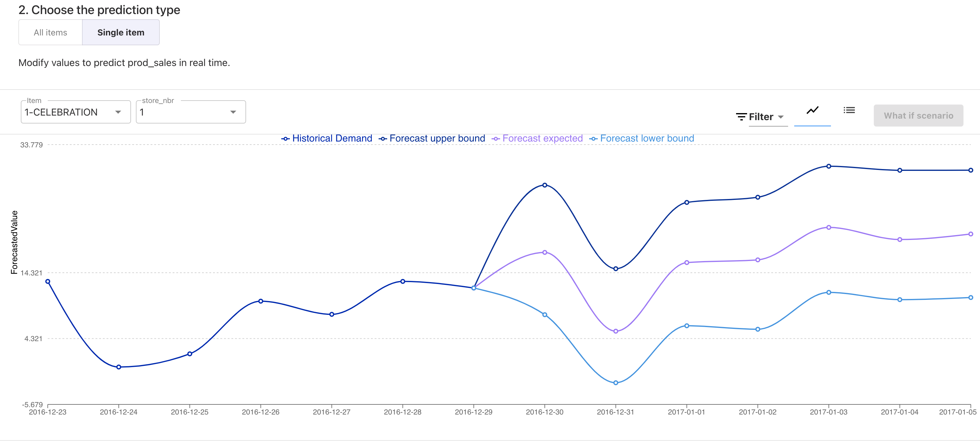Open the store_nbr dropdown
980x442 pixels.
pos(191,112)
